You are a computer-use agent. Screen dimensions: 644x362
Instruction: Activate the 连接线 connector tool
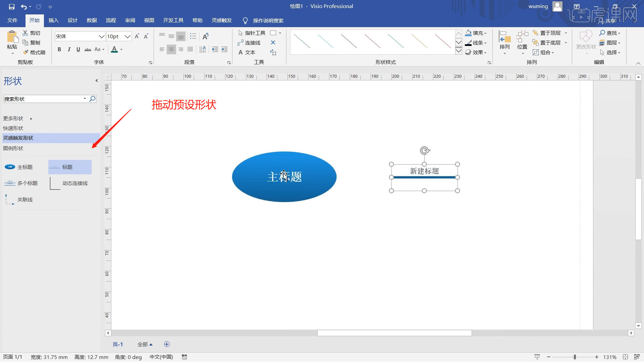[x=251, y=43]
